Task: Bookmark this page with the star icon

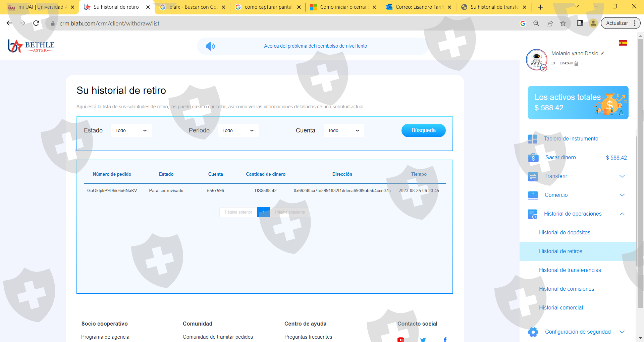Action: (563, 23)
